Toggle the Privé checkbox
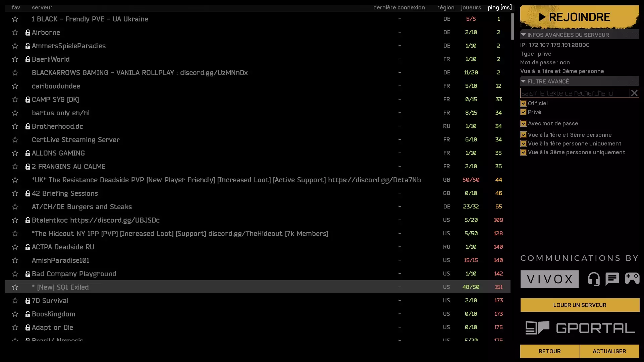The width and height of the screenshot is (644, 362). [524, 112]
